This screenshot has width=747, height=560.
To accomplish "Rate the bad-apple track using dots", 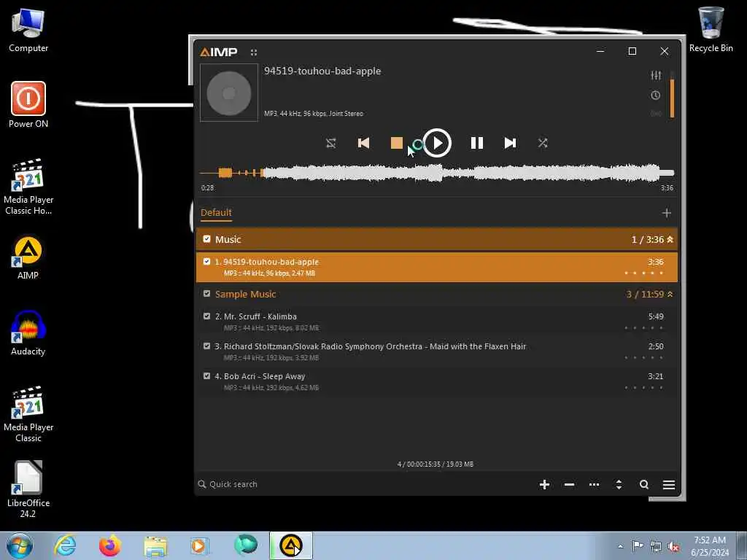I will 643,273.
